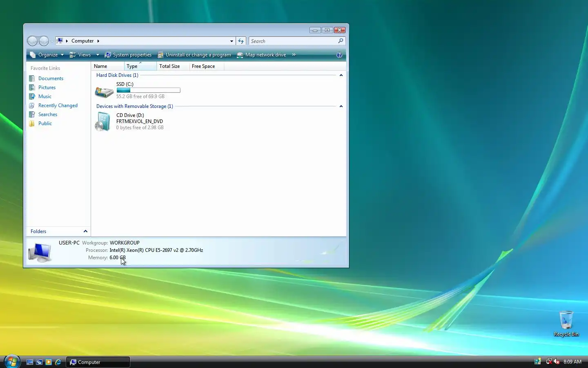Image resolution: width=588 pixels, height=368 pixels.
Task: Open Searches favorite link
Action: 48,114
